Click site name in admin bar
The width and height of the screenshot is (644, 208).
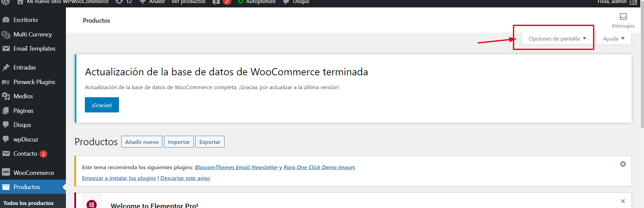(68, 2)
